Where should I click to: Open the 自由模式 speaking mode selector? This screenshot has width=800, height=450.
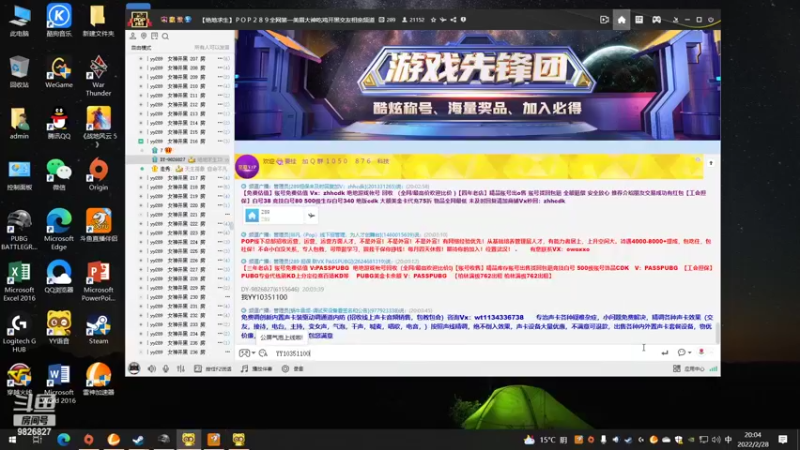[141, 47]
